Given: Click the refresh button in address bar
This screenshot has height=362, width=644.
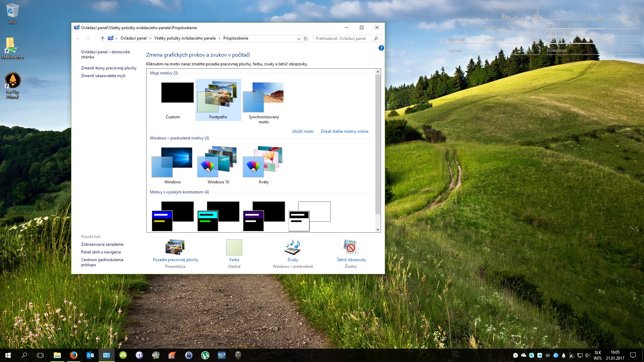Looking at the screenshot, I should 306,39.
